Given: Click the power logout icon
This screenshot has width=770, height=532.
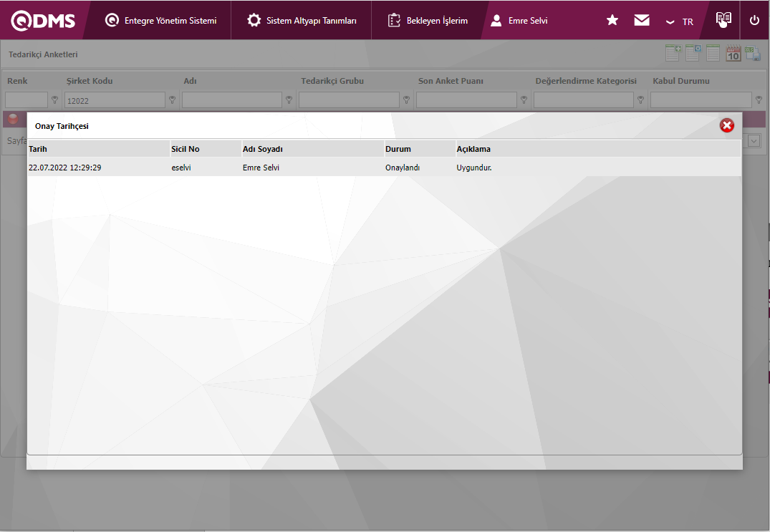Looking at the screenshot, I should pos(754,21).
